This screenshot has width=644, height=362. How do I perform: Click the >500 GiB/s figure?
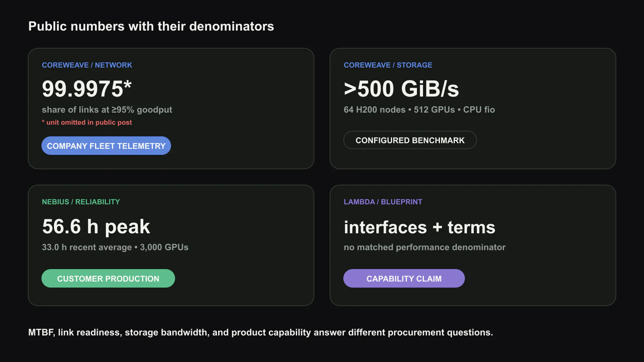[x=401, y=89]
